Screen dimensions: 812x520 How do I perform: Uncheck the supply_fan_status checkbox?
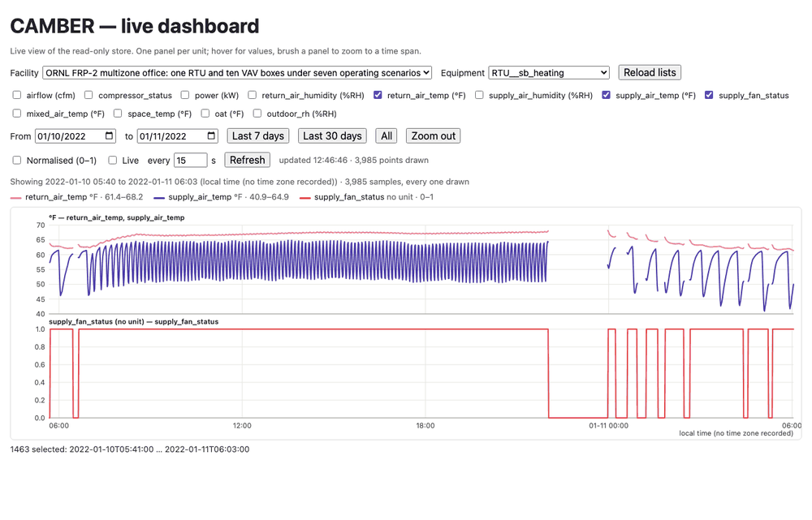point(709,95)
